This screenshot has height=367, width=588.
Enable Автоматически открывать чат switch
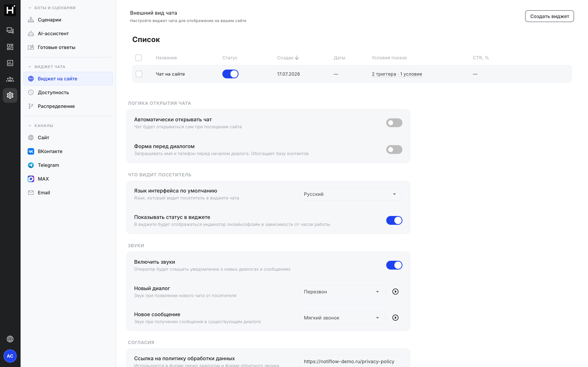tap(394, 123)
